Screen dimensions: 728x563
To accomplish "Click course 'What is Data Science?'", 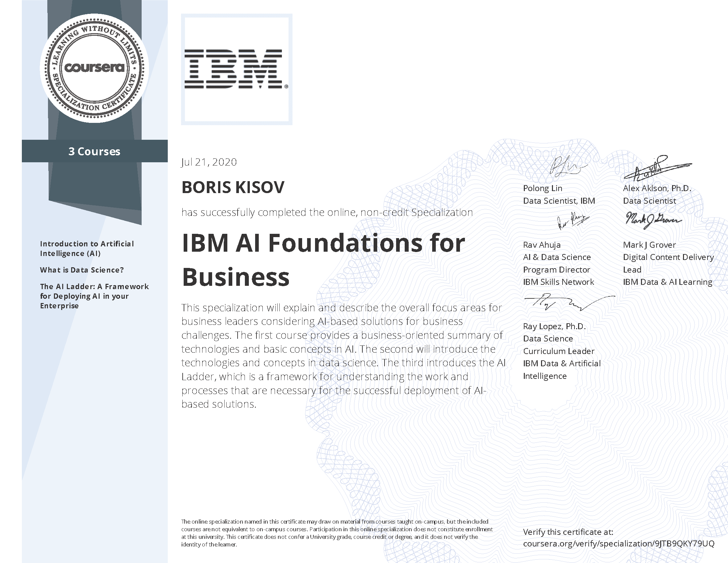I will coord(82,270).
